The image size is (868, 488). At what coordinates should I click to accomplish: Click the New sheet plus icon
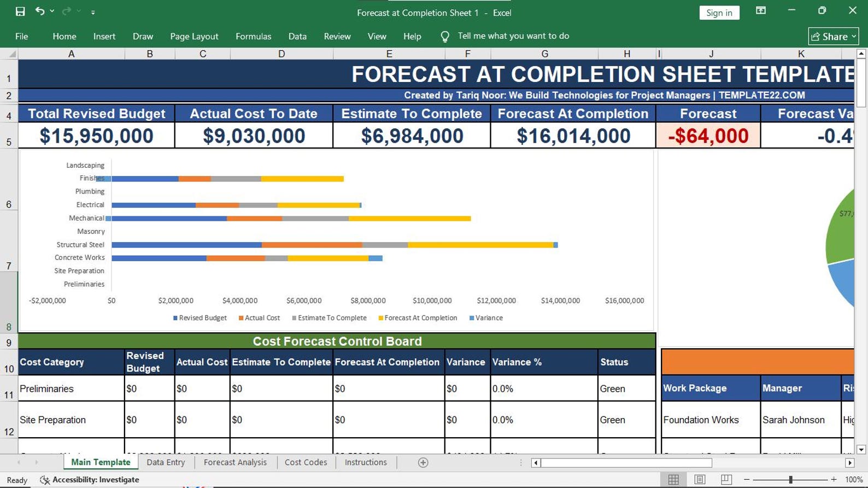coord(423,463)
